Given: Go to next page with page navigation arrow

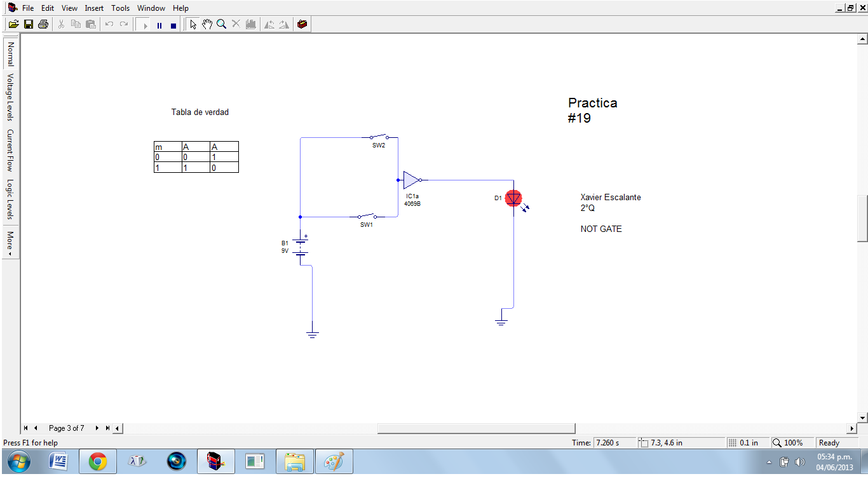Looking at the screenshot, I should pos(97,428).
